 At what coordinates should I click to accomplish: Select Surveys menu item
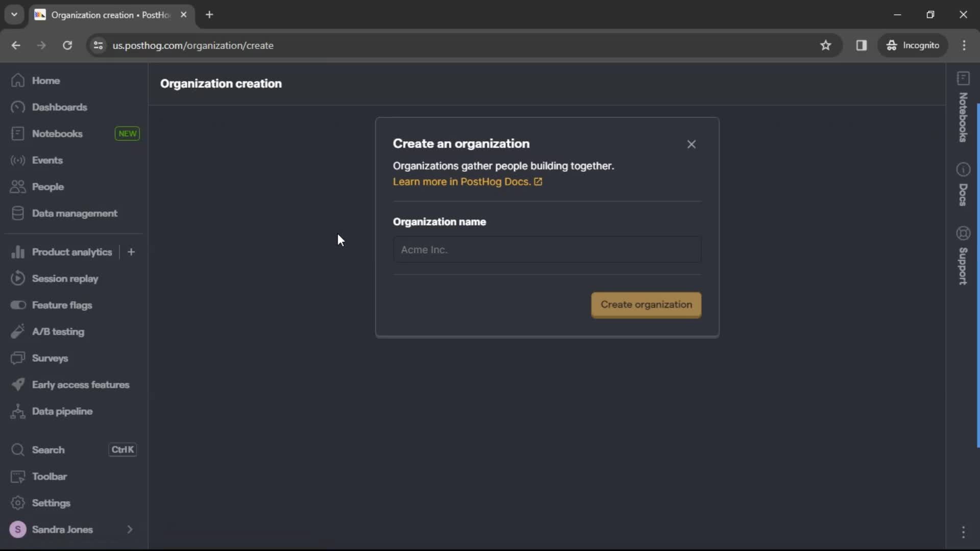tap(50, 358)
